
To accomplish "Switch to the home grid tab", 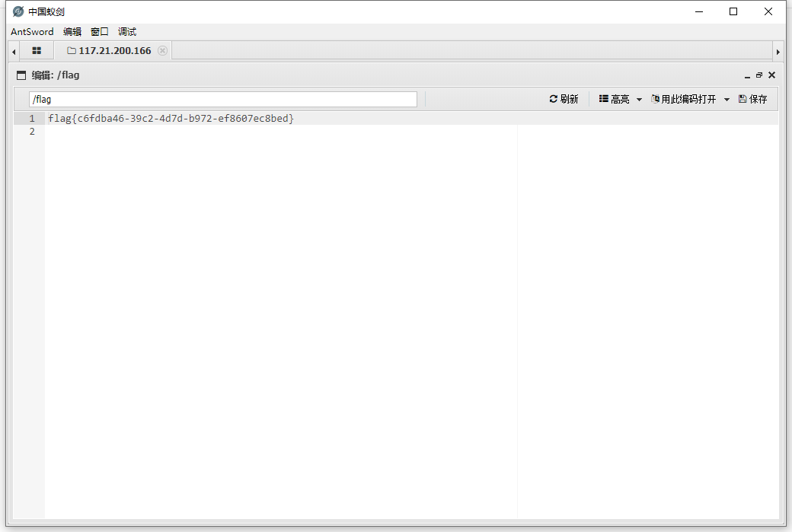I will pos(37,50).
